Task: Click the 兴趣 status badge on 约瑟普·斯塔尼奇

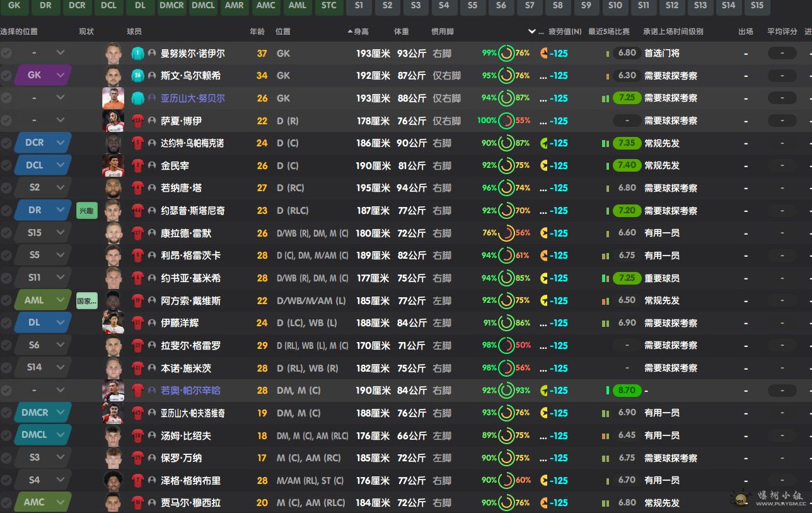Action: pyautogui.click(x=87, y=211)
